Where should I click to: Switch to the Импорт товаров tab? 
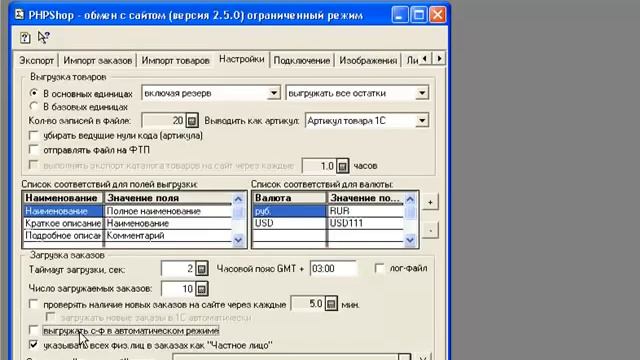tap(175, 60)
